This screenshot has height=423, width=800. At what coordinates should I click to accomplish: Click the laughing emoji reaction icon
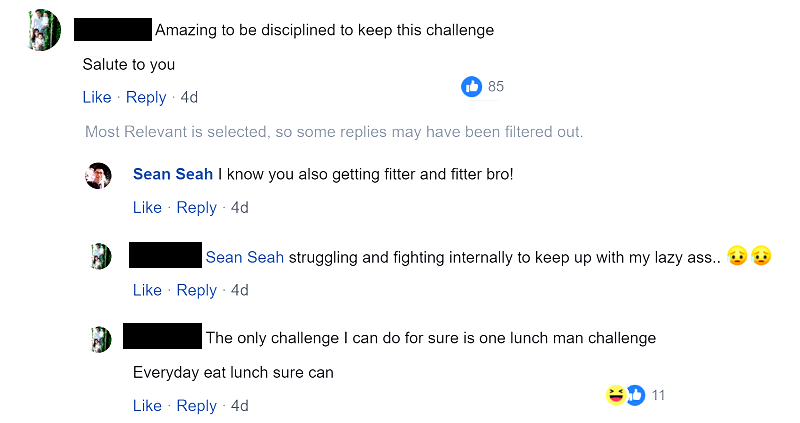click(615, 395)
